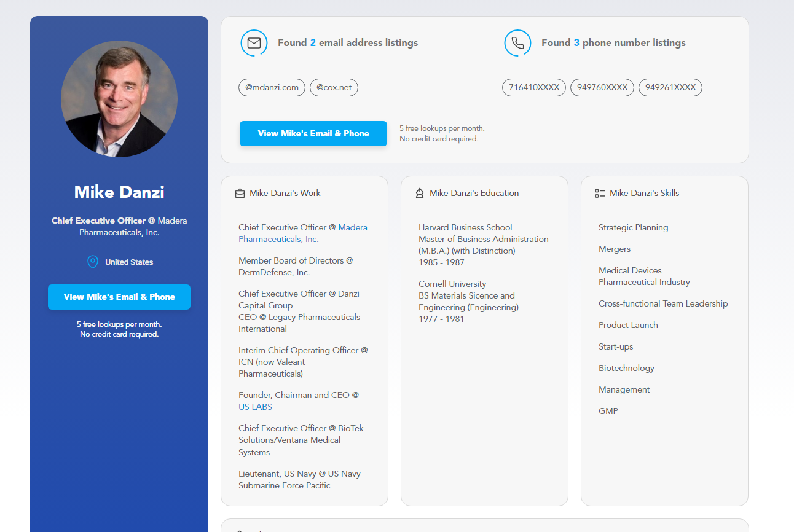
Task: Click the Management skill
Action: coord(624,389)
